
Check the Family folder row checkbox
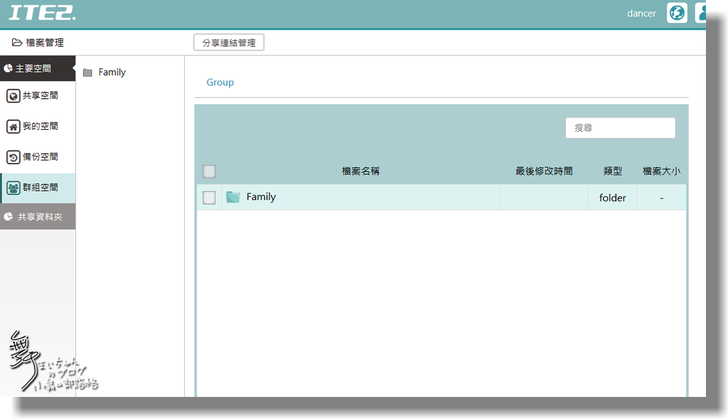pos(209,198)
